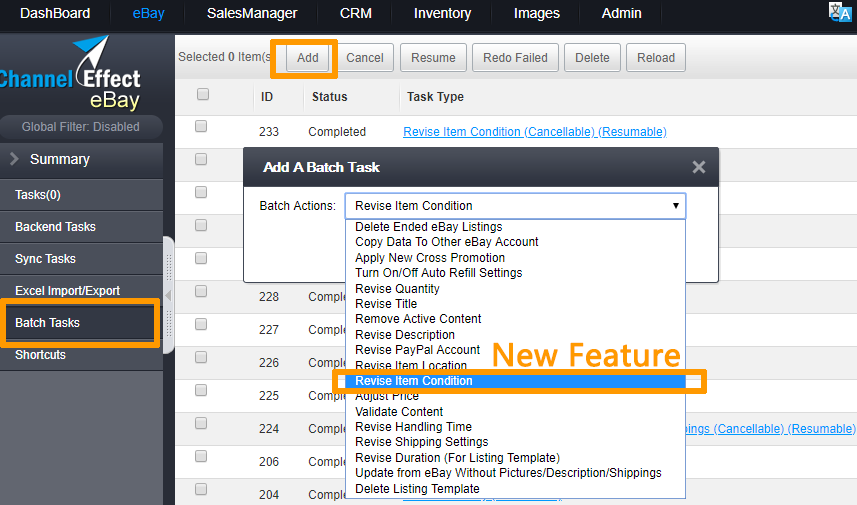Click the Global Filter: Disabled pill

click(81, 127)
